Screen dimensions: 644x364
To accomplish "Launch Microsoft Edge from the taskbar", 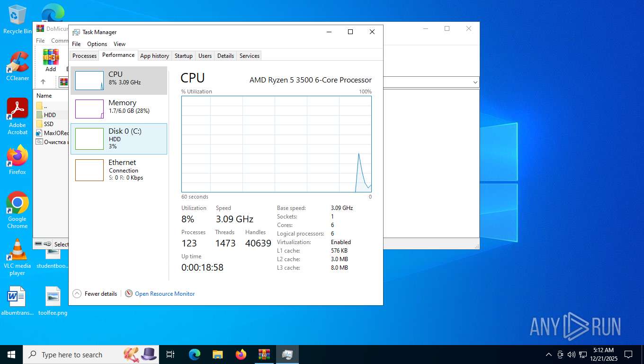I will [195, 355].
